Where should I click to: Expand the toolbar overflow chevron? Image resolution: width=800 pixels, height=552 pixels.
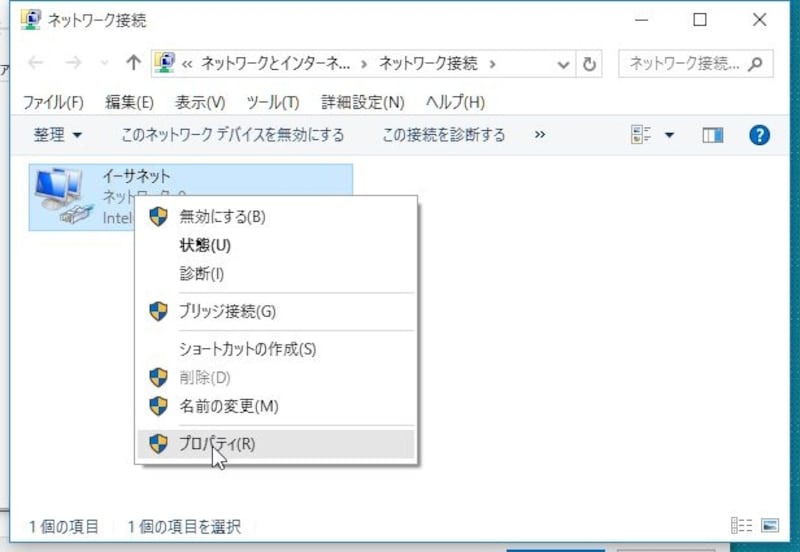pyautogui.click(x=540, y=135)
